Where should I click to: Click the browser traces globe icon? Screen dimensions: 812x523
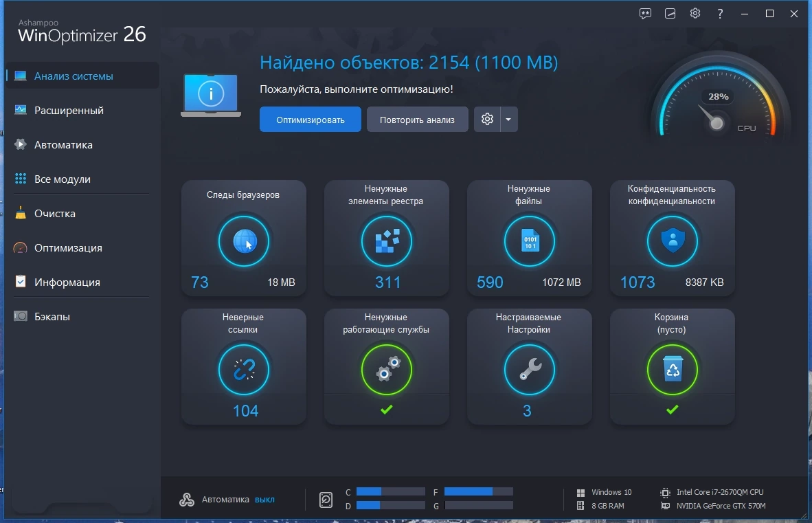[244, 241]
